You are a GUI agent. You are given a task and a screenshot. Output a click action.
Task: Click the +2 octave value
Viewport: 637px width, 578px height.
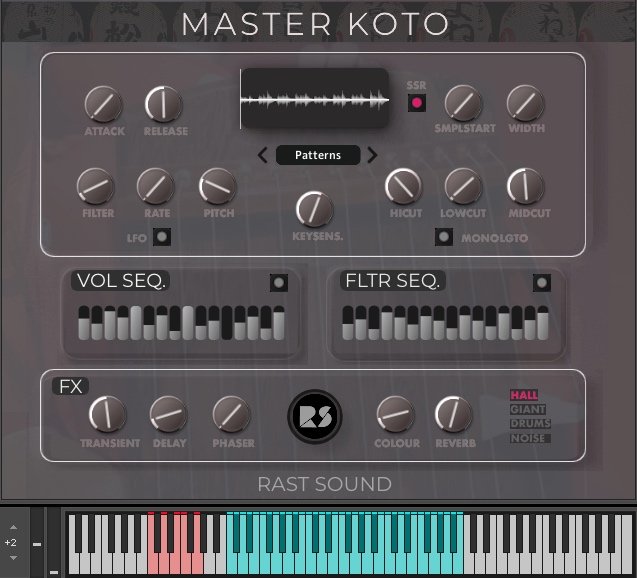[x=11, y=542]
